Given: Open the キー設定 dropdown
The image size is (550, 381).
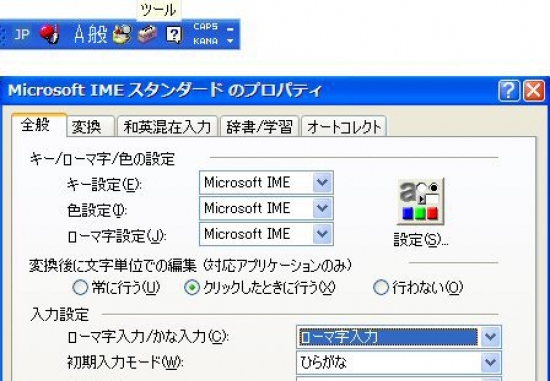Looking at the screenshot, I should (x=322, y=182).
